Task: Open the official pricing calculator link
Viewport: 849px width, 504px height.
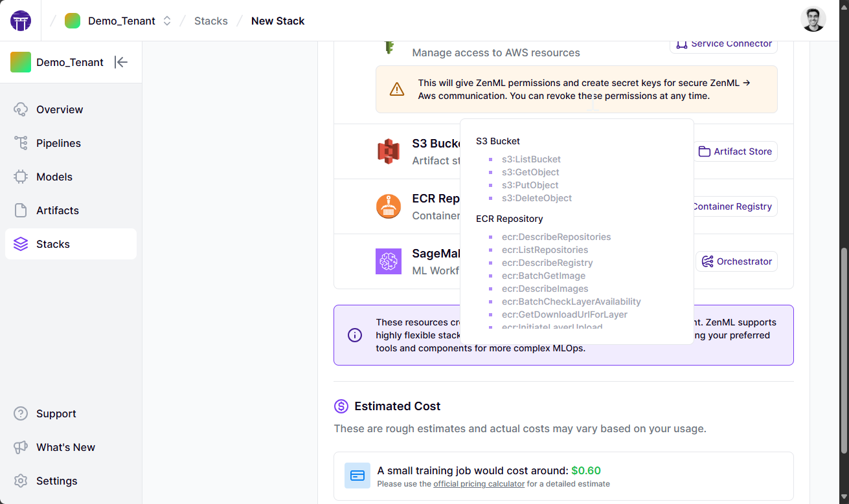Action: click(479, 483)
